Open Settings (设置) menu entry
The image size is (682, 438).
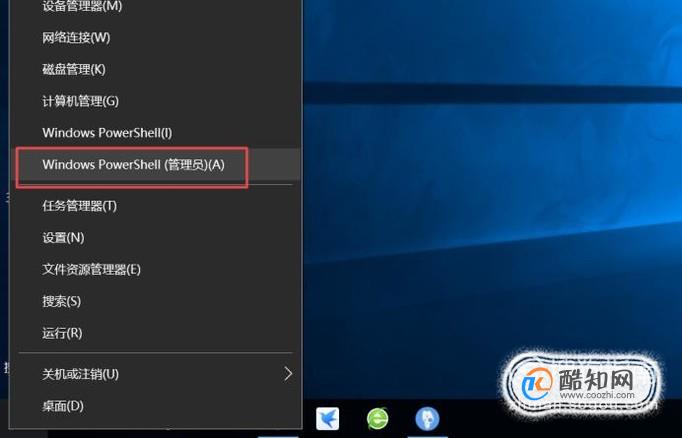(x=155, y=237)
